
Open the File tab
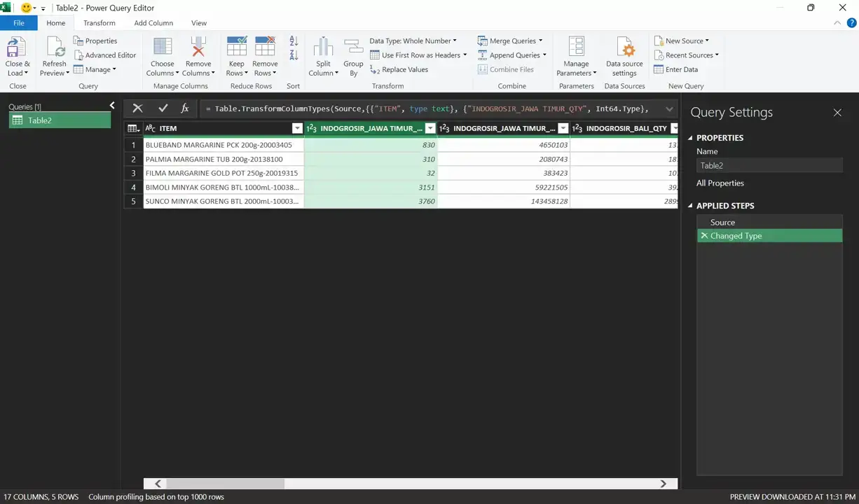pos(19,23)
